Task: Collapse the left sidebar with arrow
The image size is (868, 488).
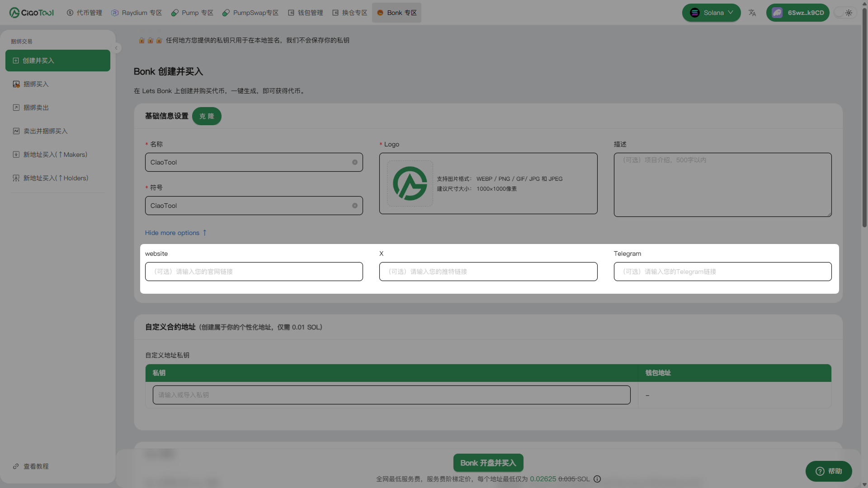Action: coord(116,48)
